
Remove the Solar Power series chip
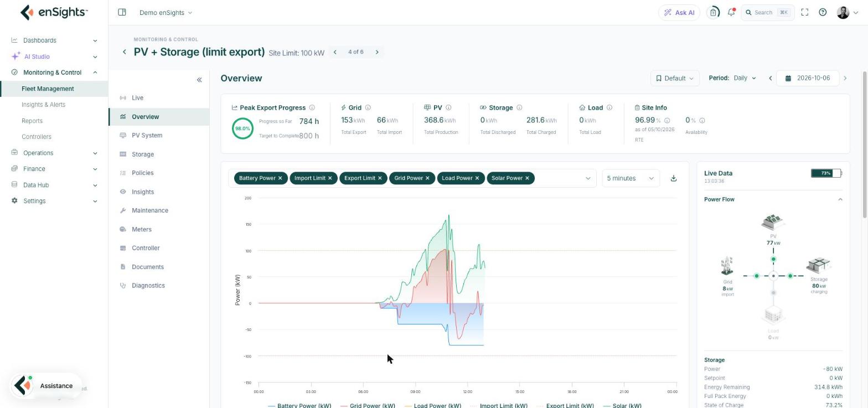click(527, 178)
